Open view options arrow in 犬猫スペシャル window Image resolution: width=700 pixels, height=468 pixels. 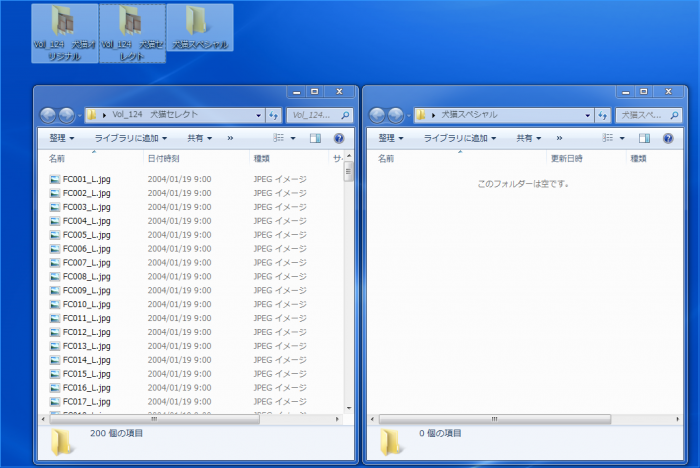(622, 138)
